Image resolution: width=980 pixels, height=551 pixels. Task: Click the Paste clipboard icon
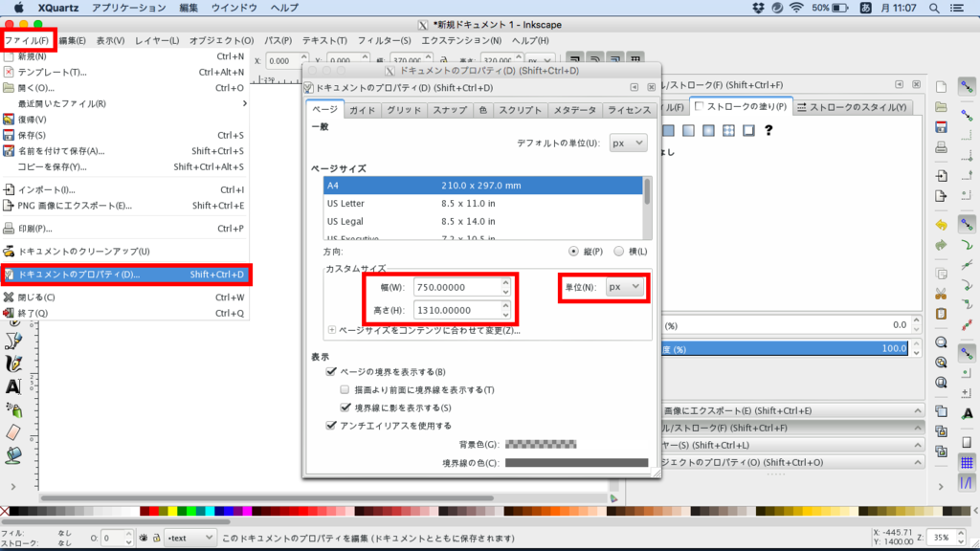point(942,314)
